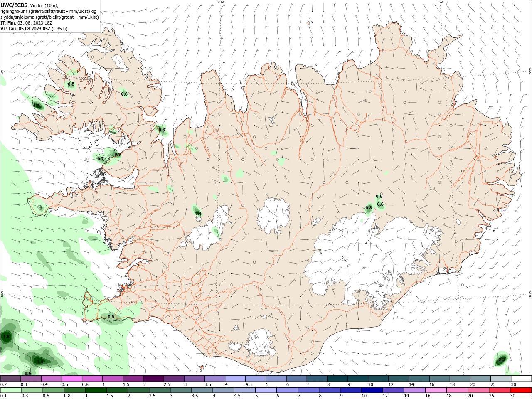Click the 0.5 value in the Westfjords
The width and height of the screenshot is (532, 399).
click(x=71, y=84)
